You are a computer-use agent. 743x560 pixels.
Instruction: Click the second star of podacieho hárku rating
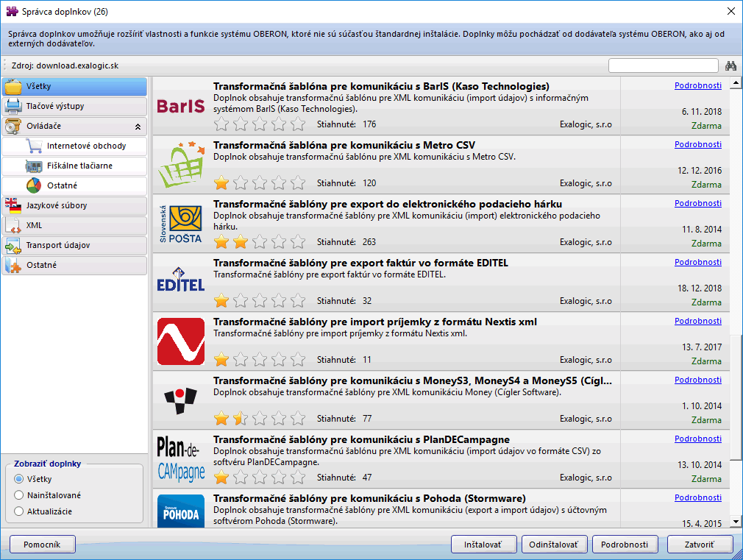pos(241,242)
